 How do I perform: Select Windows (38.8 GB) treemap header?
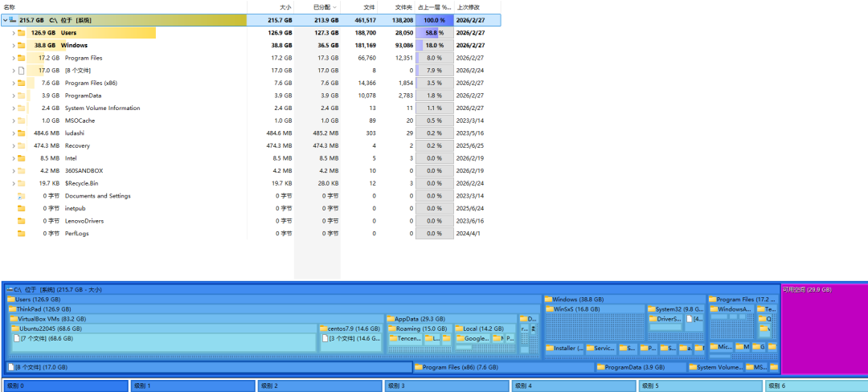[624, 299]
